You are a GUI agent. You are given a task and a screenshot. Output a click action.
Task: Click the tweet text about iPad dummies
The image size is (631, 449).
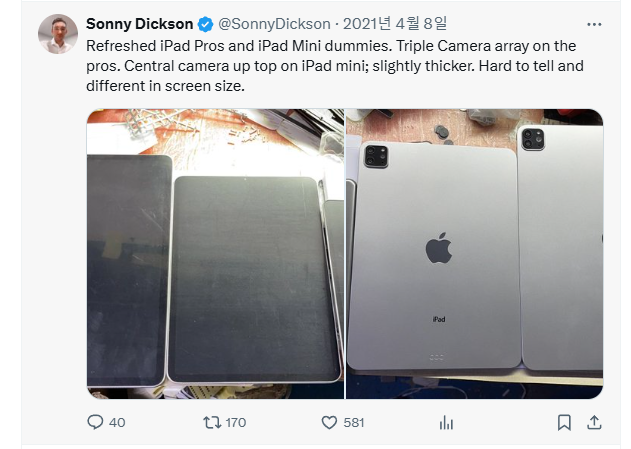tap(335, 66)
